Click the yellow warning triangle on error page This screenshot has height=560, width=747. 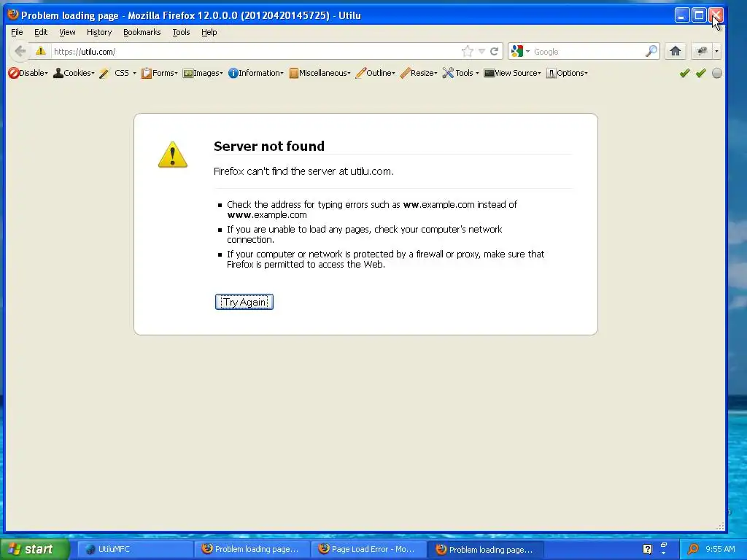tap(172, 155)
